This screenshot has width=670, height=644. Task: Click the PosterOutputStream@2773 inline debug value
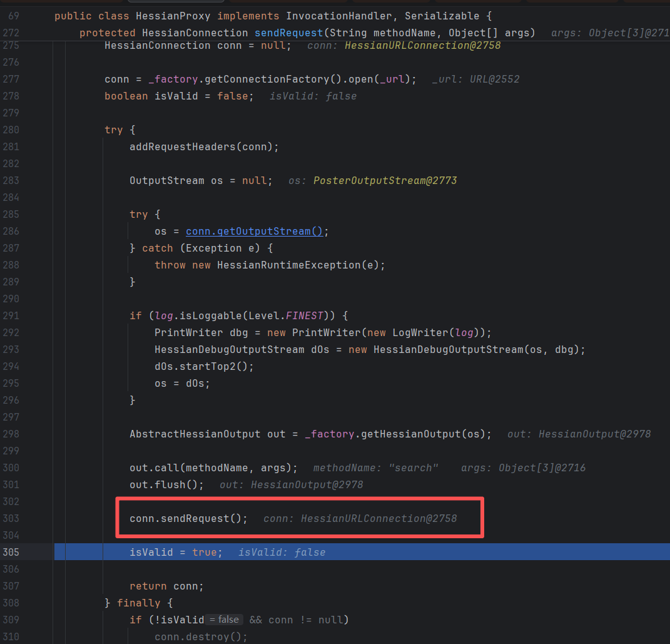(385, 180)
